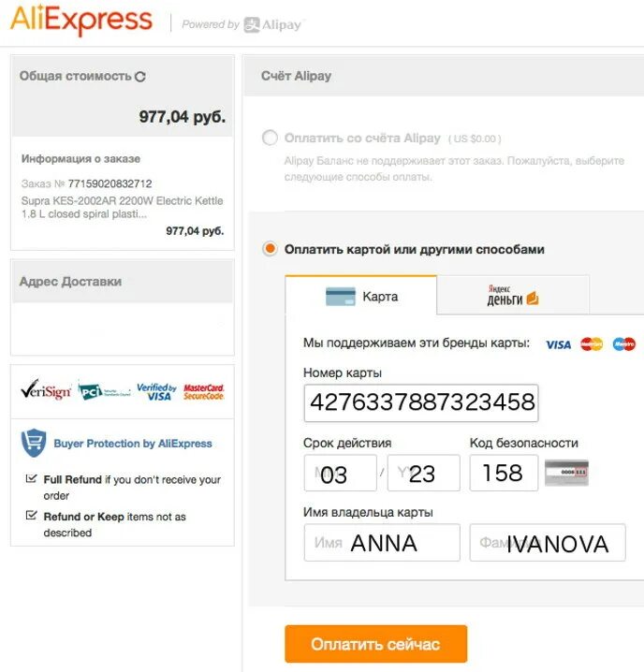
Task: Click the security code input field
Action: tap(504, 473)
